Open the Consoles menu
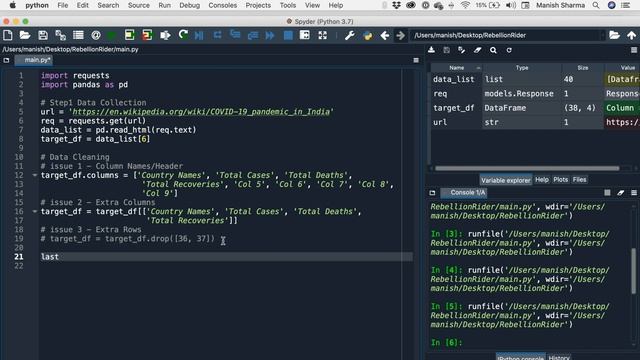The image size is (640, 360). [x=222, y=5]
